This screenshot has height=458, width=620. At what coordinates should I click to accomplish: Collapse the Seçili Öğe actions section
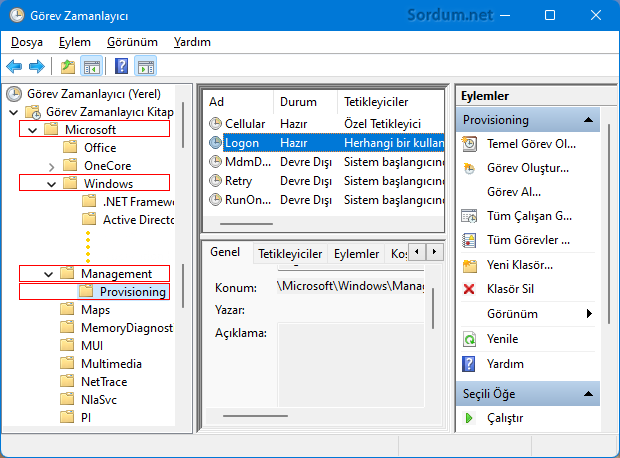588,394
